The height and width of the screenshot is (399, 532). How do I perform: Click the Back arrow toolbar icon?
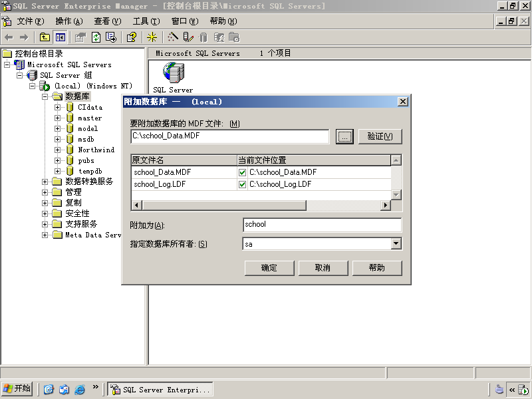point(9,37)
